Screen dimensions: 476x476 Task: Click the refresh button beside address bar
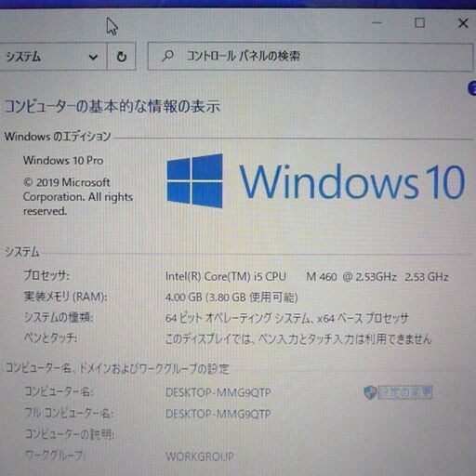[x=121, y=57]
